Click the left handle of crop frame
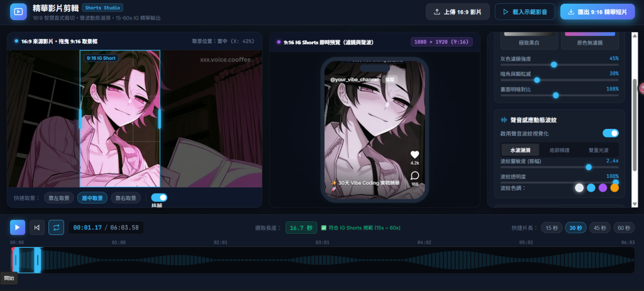This screenshot has height=291, width=644. click(x=80, y=119)
